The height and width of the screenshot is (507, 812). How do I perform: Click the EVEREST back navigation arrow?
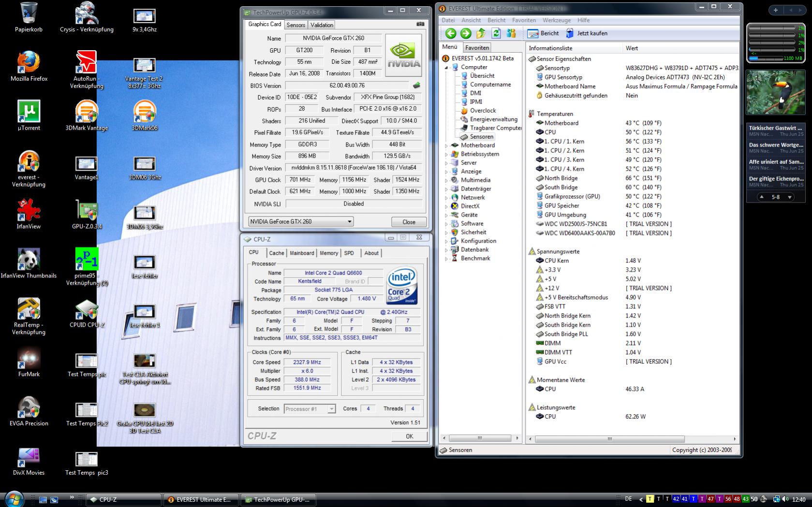point(451,33)
